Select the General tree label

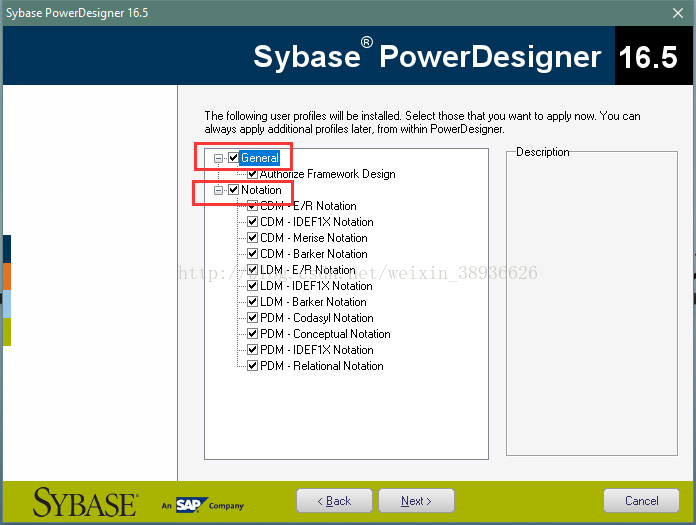point(260,158)
